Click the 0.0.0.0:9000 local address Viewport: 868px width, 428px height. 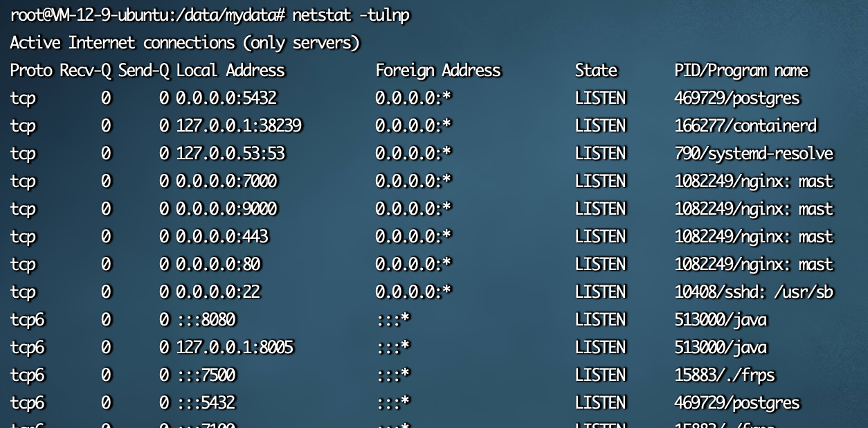click(226, 208)
